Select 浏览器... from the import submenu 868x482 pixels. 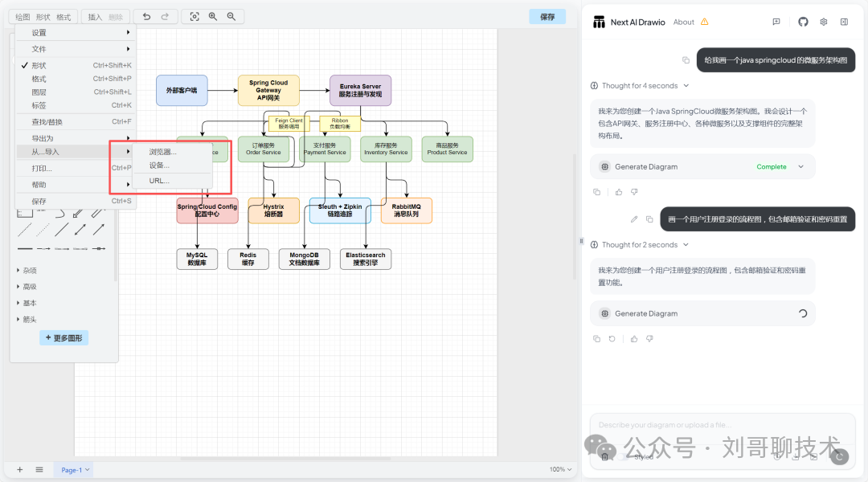[x=162, y=152]
